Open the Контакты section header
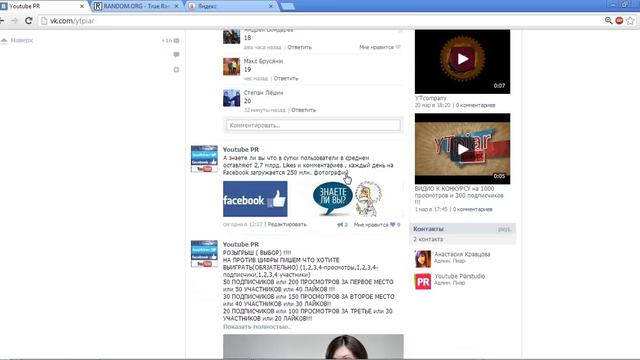The height and width of the screenshot is (360, 640). 428,229
